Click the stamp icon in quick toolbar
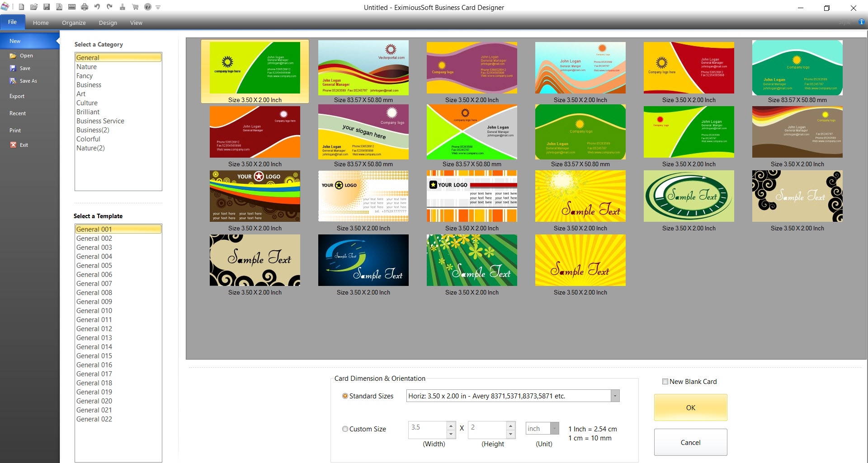This screenshot has width=868, height=463. (x=123, y=7)
